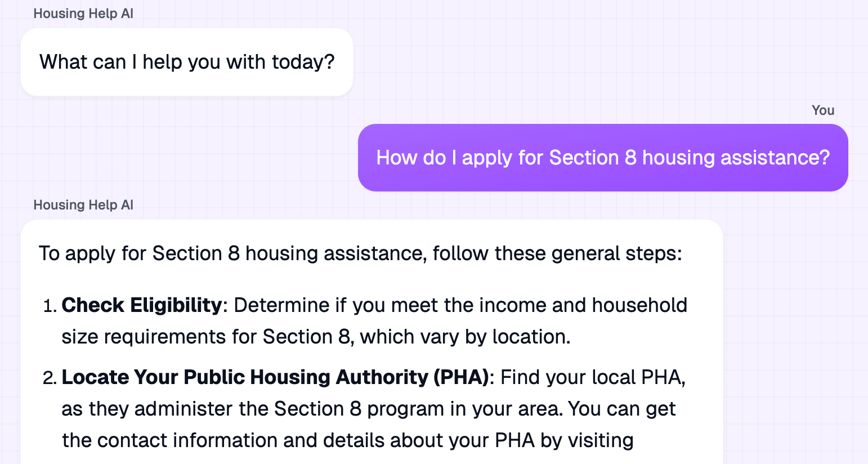Click the list number 2 marker
The width and height of the screenshot is (868, 464).
click(50, 378)
